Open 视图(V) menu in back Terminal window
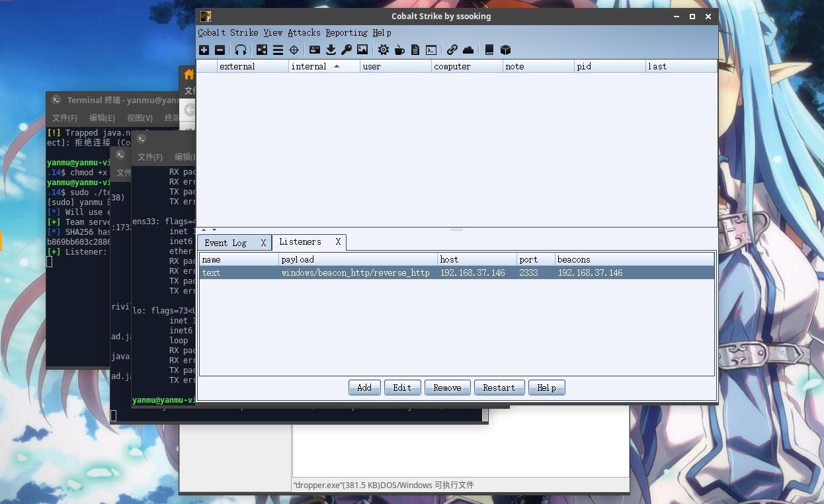The width and height of the screenshot is (824, 504). pyautogui.click(x=140, y=118)
